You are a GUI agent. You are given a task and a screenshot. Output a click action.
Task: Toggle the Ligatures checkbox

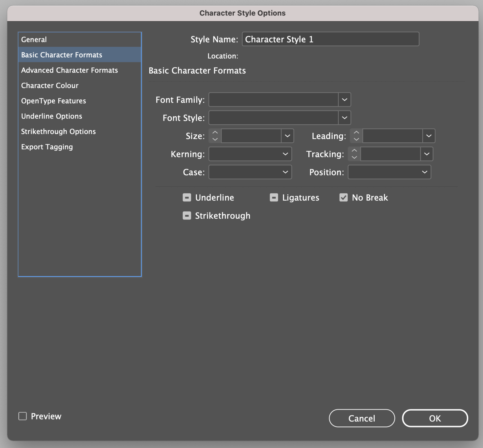click(274, 198)
